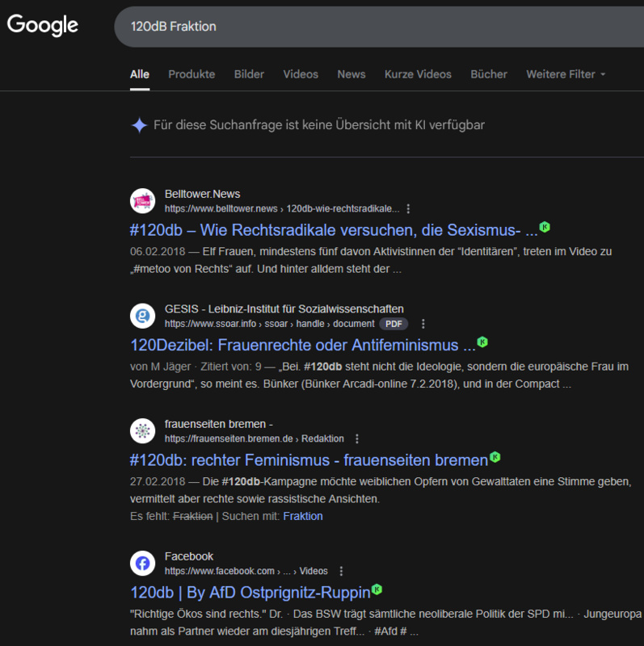This screenshot has height=646, width=644.
Task: Click the PDF badge on GESIS result
Action: point(394,324)
